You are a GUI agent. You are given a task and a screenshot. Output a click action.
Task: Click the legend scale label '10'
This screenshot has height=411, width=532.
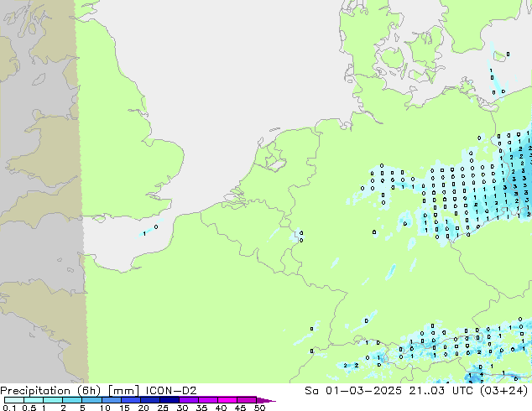(105, 408)
